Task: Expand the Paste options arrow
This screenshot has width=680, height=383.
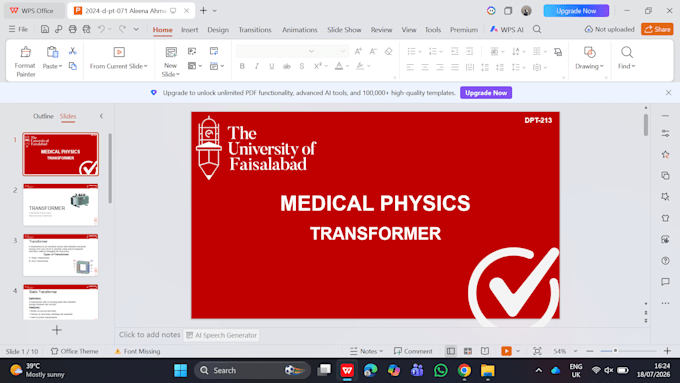Action: (x=60, y=66)
